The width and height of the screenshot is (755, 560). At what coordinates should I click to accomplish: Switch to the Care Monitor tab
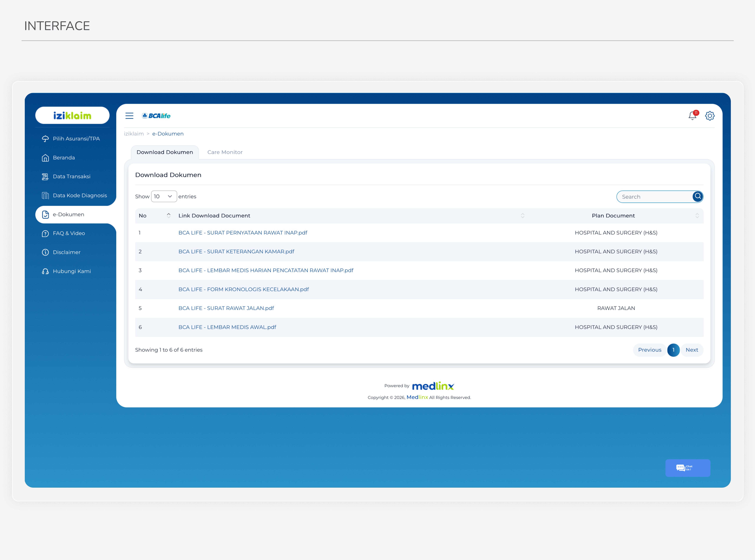(x=225, y=152)
